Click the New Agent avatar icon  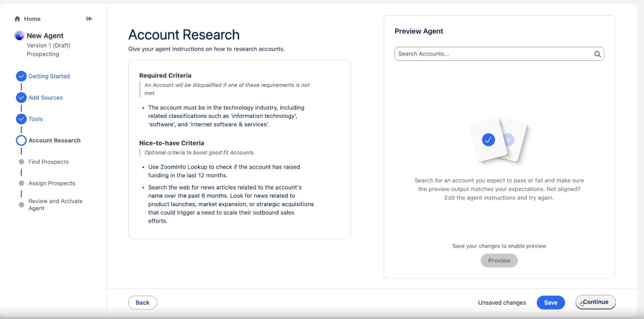coord(19,36)
